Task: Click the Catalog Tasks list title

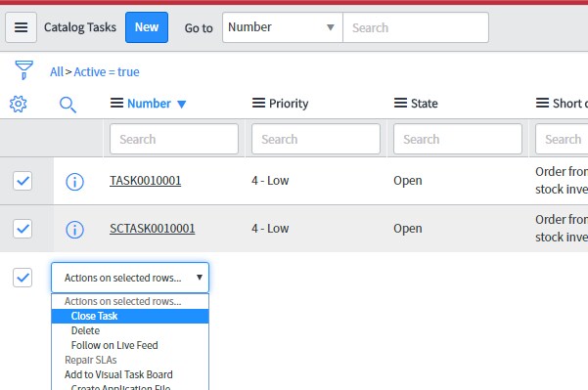Action: (x=80, y=27)
